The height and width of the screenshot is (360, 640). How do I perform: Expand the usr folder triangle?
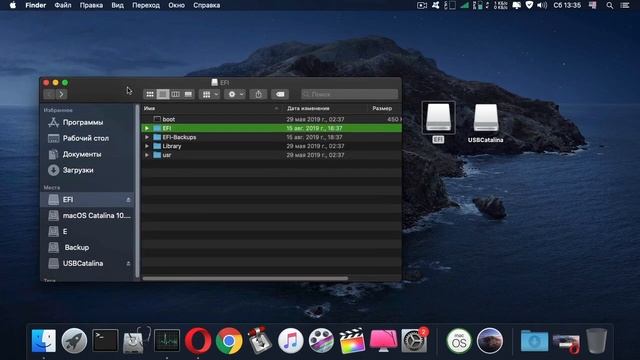147,155
